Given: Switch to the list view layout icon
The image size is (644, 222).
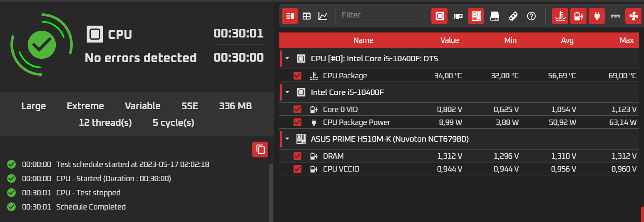Looking at the screenshot, I should pyautogui.click(x=290, y=16).
